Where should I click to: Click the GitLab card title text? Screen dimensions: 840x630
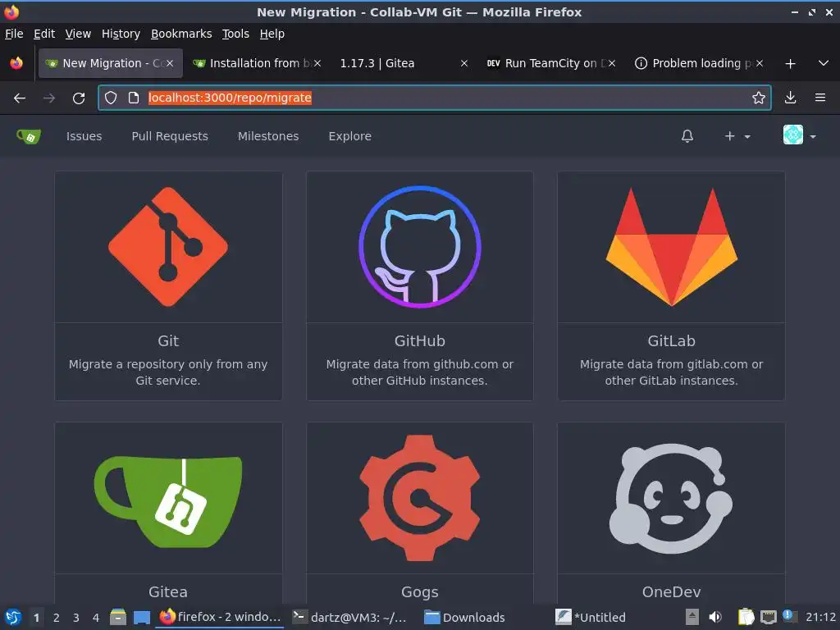(x=671, y=340)
